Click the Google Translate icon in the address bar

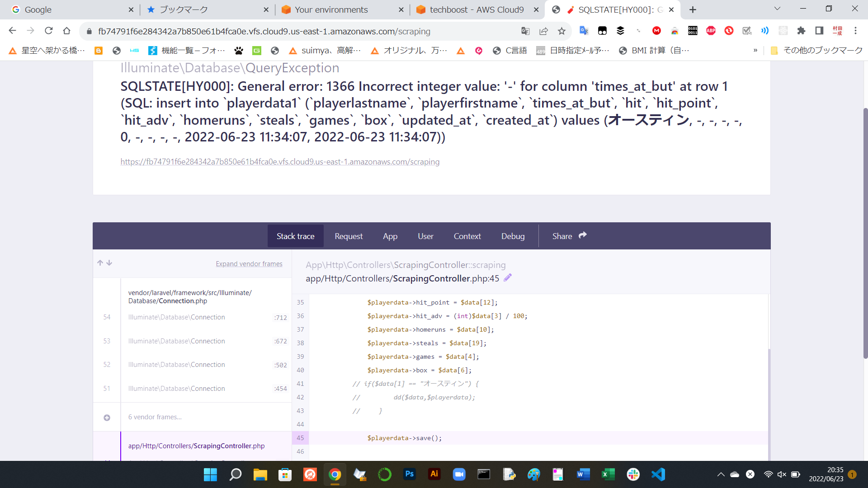(525, 31)
